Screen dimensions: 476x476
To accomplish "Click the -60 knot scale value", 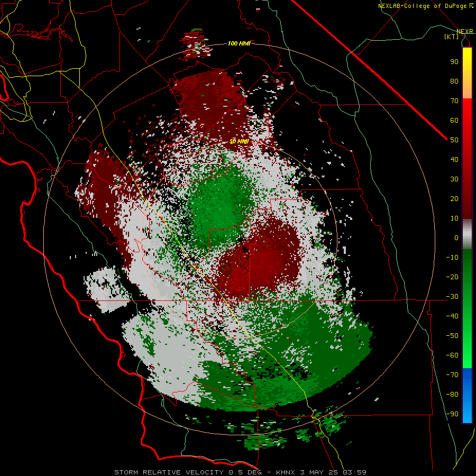I will (452, 355).
